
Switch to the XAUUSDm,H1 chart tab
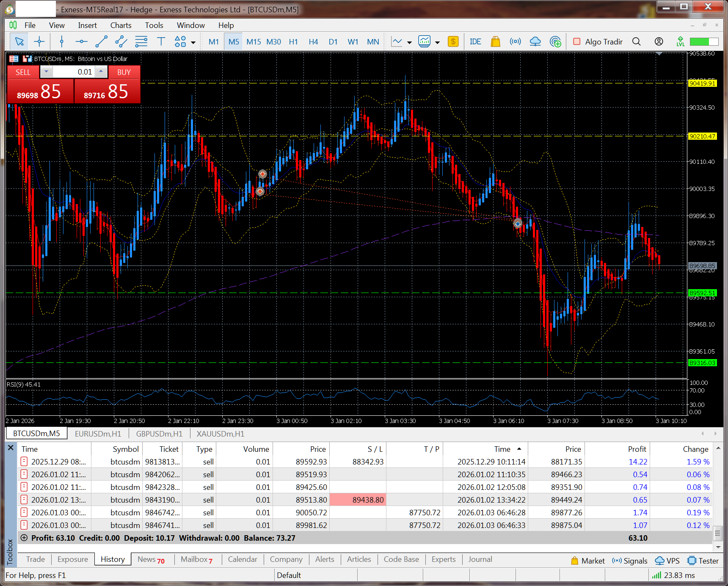[x=220, y=434]
